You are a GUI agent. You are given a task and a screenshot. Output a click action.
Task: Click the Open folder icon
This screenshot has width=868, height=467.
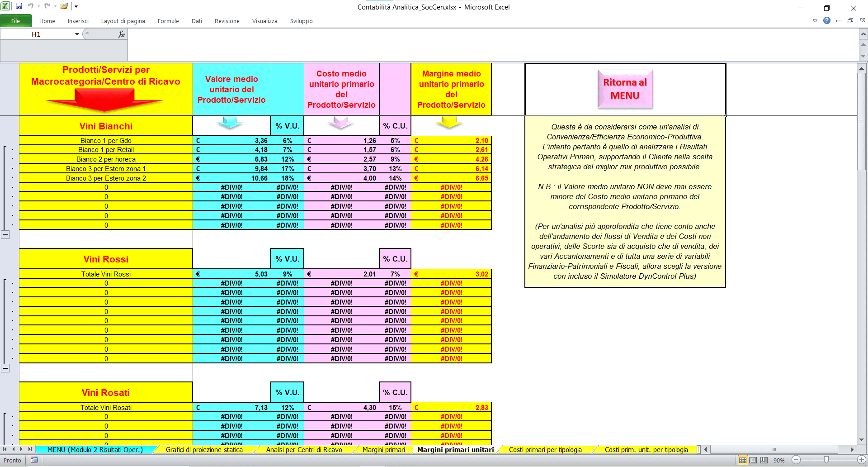click(64, 6)
